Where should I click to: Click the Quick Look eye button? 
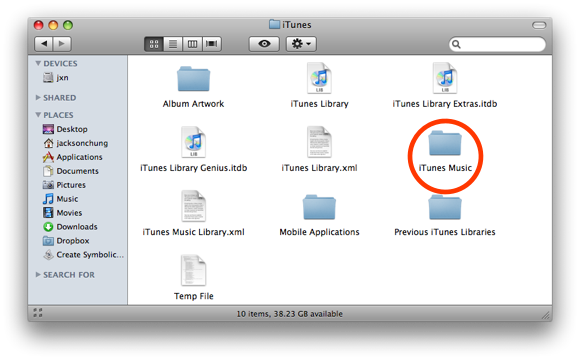pyautogui.click(x=264, y=44)
